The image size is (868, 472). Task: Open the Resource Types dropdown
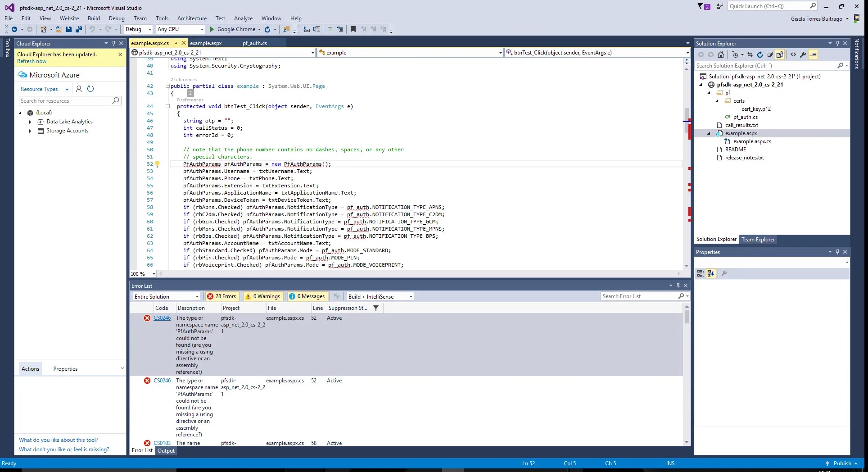pos(44,89)
